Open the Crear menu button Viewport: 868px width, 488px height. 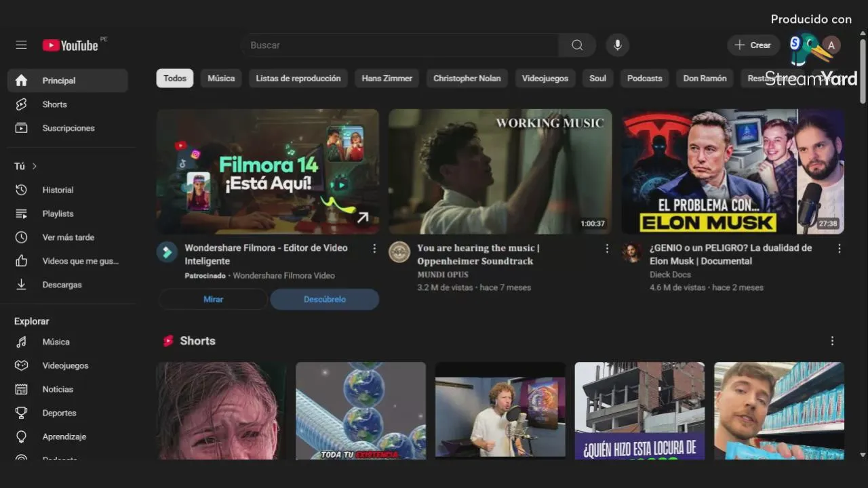753,45
